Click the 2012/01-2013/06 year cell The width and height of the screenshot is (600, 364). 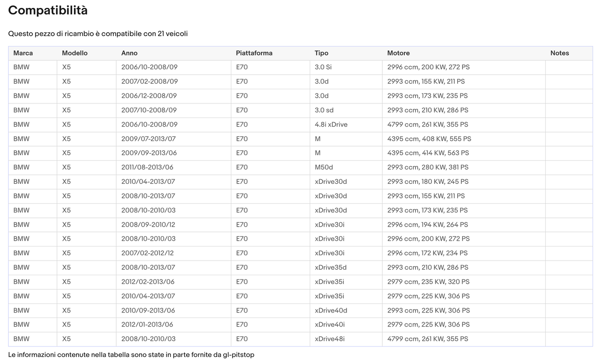click(x=147, y=325)
